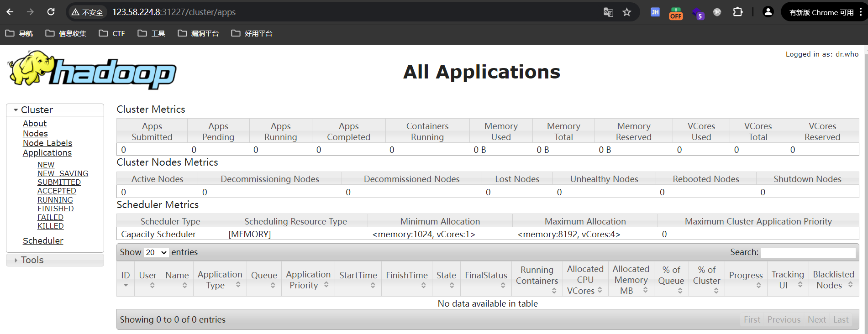
Task: Sort table by Application Type column
Action: click(220, 279)
